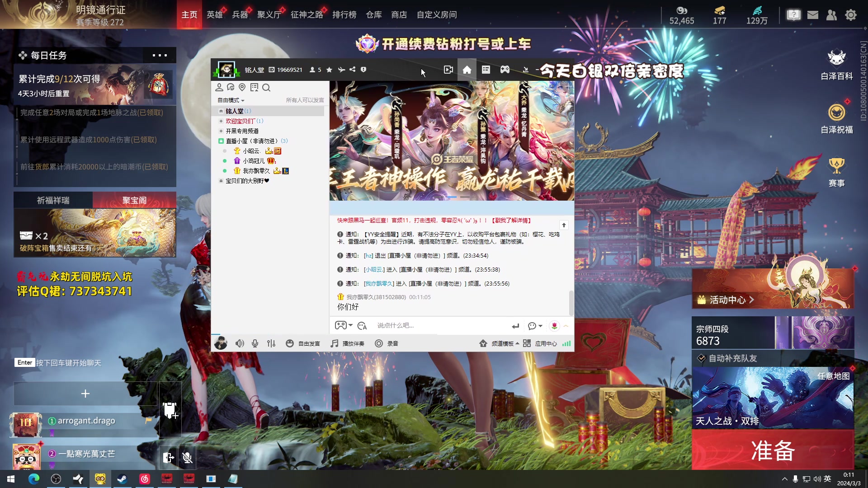Screen dimensions: 868x488
Task: Open the 聚义厅 tab in game menu
Action: point(269,15)
